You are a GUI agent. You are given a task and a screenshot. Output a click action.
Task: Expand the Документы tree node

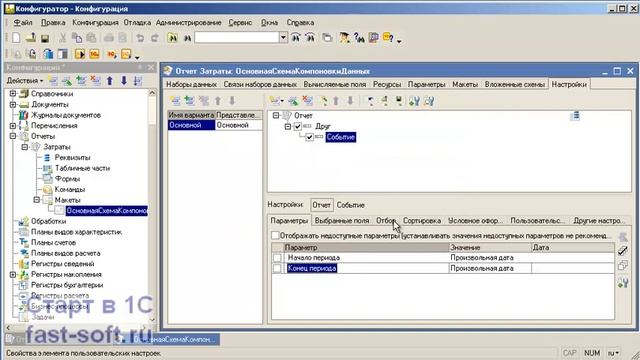[x=13, y=104]
